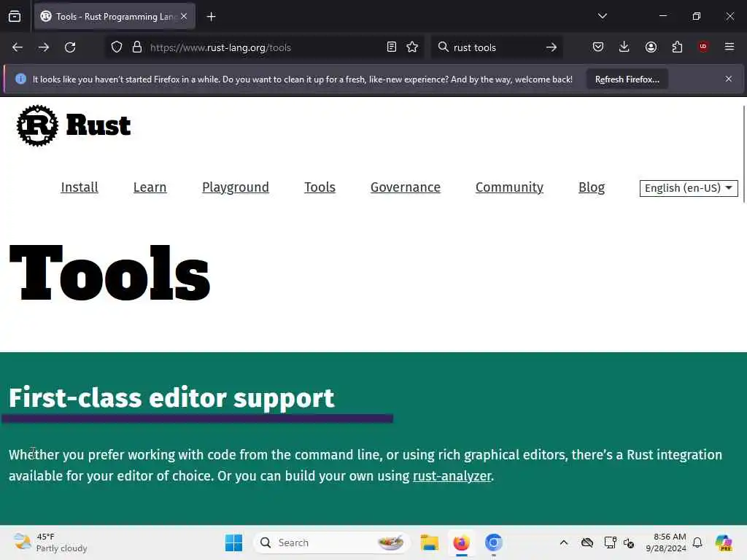Image resolution: width=747 pixels, height=560 pixels.
Task: Open the uBlock Origin extension icon
Action: [x=703, y=46]
